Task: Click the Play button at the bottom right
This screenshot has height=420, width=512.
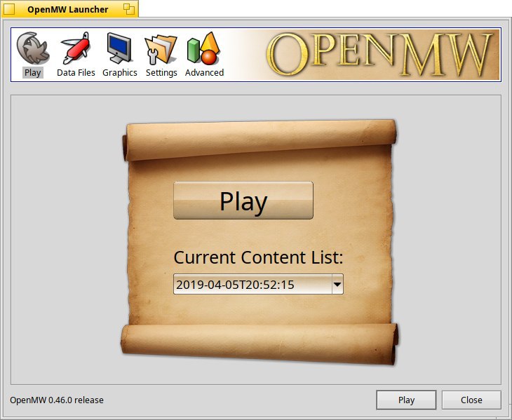Action: (406, 400)
